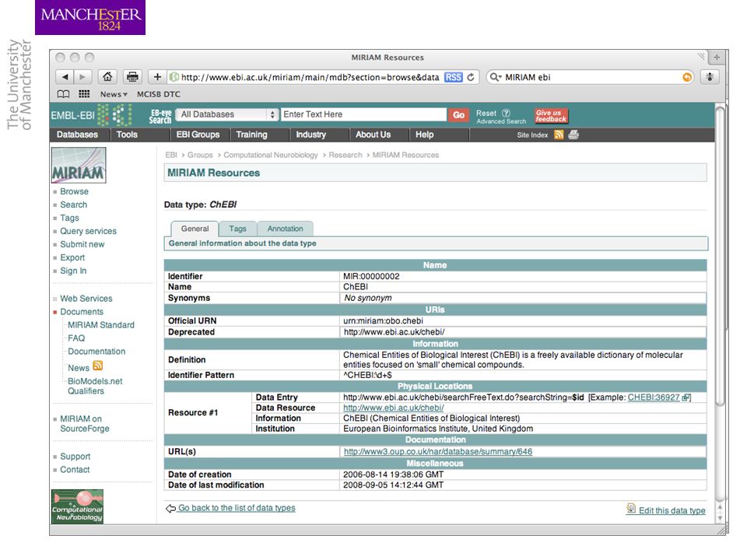Click the EMBL-EBI logo
This screenshot has width=747, height=560.
tap(91, 115)
